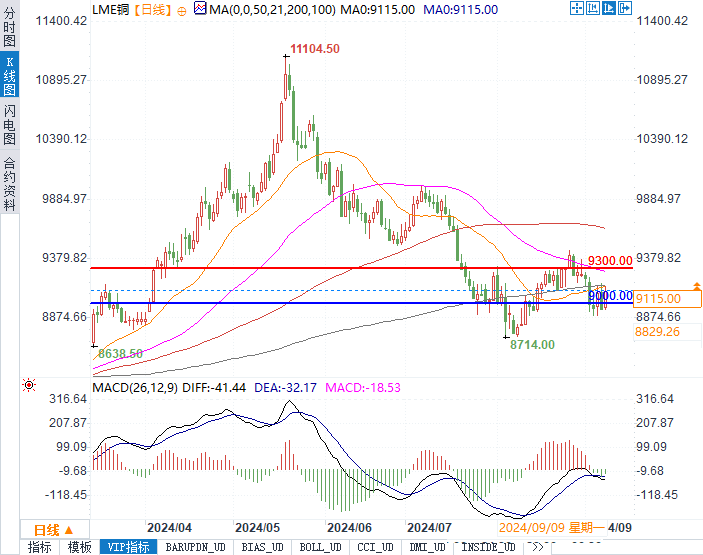Select BARUPDN_UD indicator
The width and height of the screenshot is (703, 555).
[x=195, y=547]
